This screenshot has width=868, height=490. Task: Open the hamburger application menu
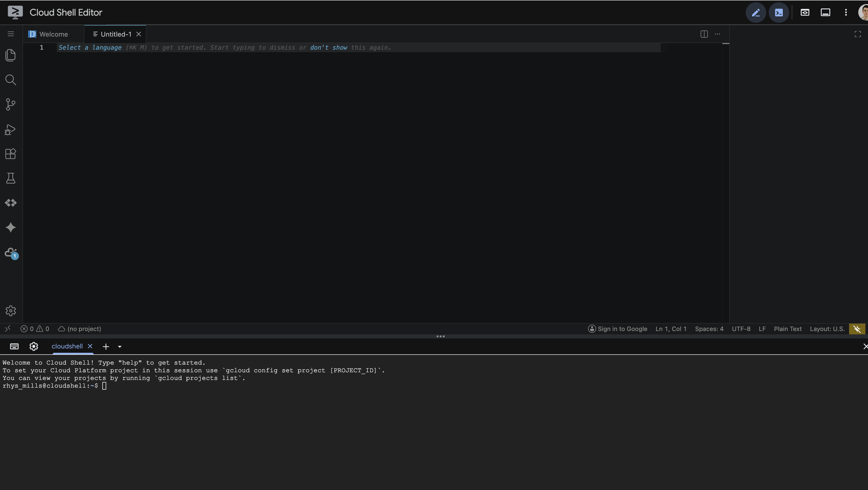11,34
